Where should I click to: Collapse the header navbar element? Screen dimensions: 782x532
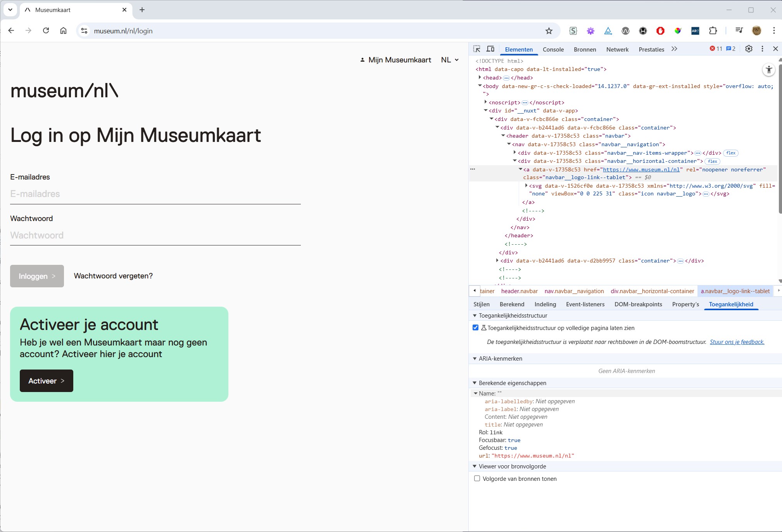click(x=503, y=136)
